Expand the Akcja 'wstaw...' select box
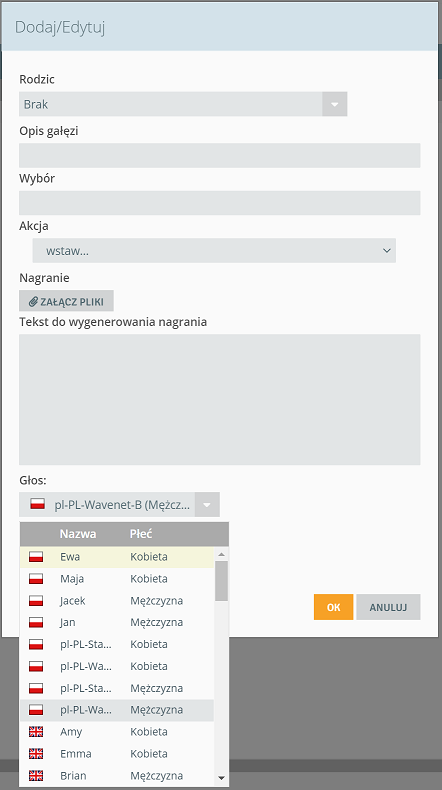The height and width of the screenshot is (790, 442). click(214, 250)
